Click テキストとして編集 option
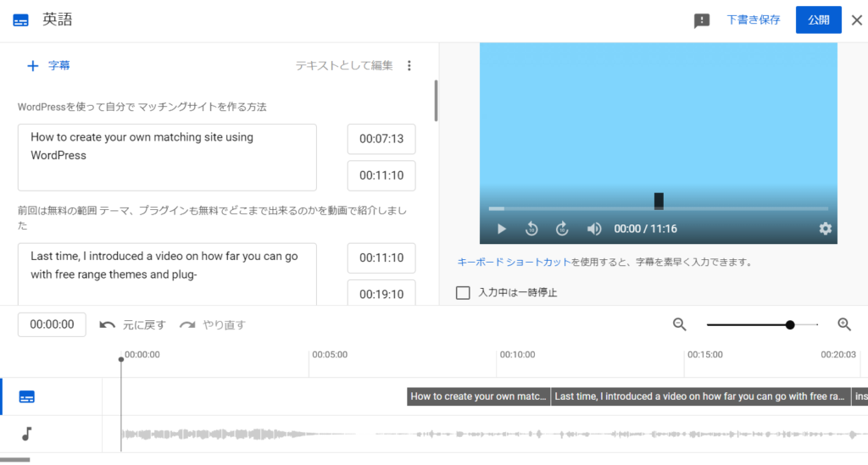Screen dimensions: 868x465 (x=343, y=65)
